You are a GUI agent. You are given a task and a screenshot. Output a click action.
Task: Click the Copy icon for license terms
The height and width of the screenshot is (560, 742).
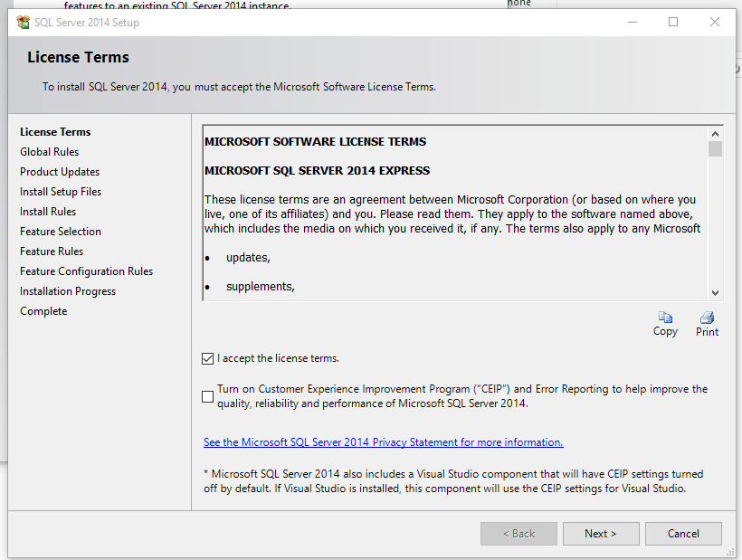pos(665,317)
